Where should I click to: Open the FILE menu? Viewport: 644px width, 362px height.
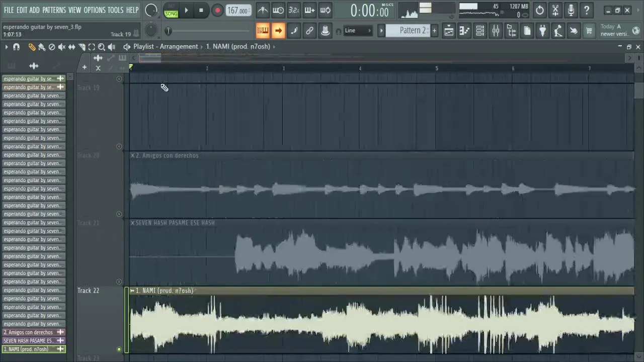coord(9,10)
